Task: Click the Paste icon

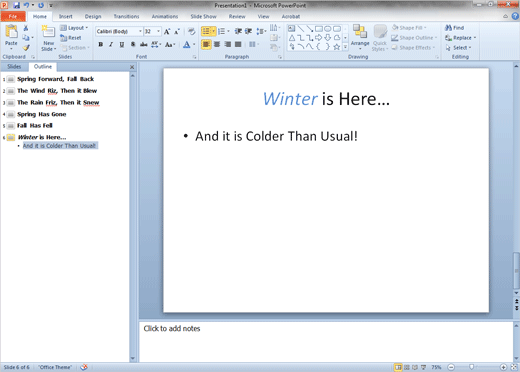Action: [11, 32]
